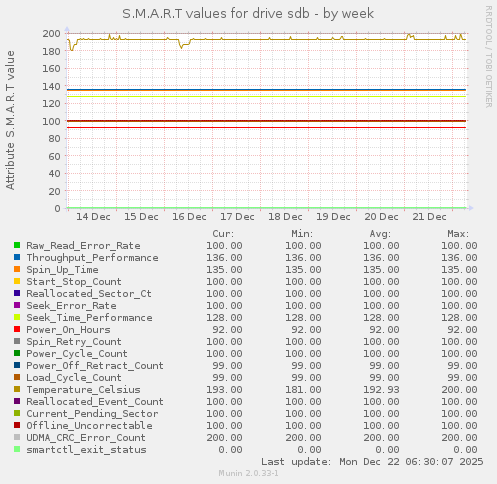The image size is (497, 484).
Task: Select the Seek_Error_Rate label
Action: click(x=71, y=306)
